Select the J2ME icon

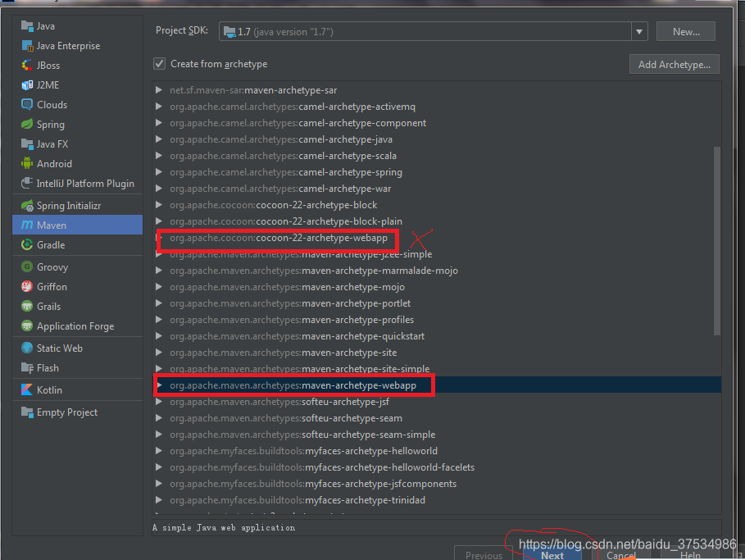[27, 85]
